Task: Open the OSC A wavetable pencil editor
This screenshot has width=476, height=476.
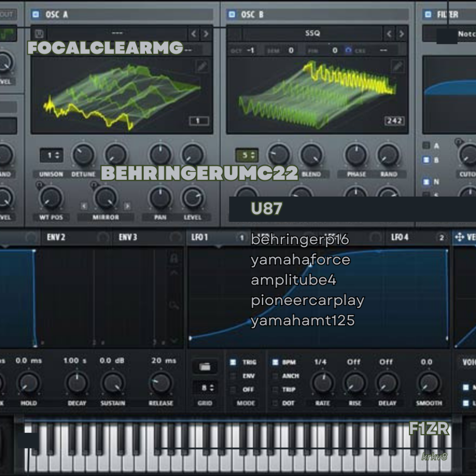Action: point(202,66)
